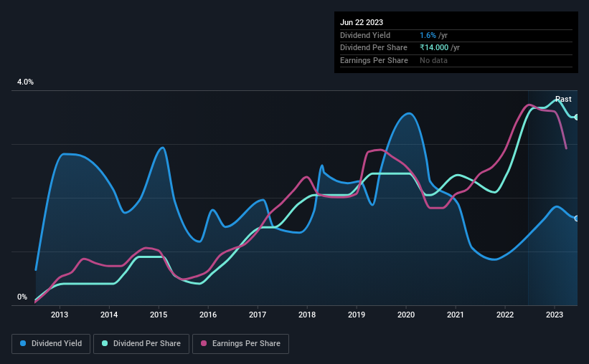Click the Dividend Yield endpoint marker
Screen dimensions: 589x364
pos(577,219)
